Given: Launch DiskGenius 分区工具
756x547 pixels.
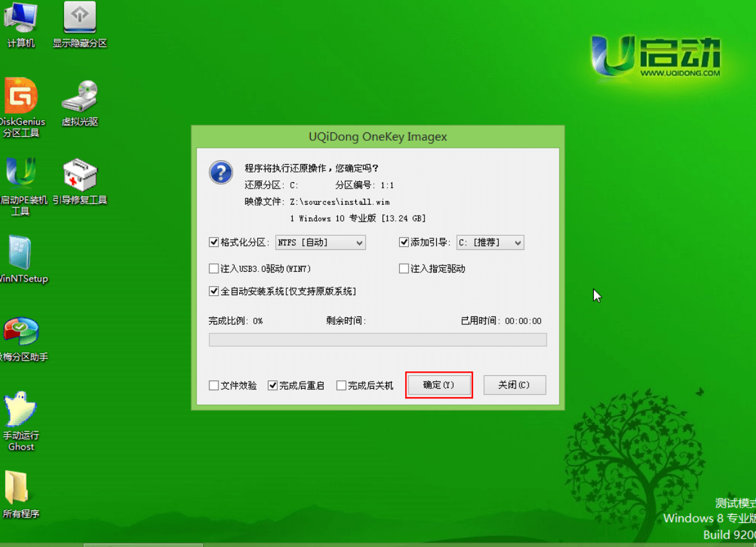Looking at the screenshot, I should point(22,107).
